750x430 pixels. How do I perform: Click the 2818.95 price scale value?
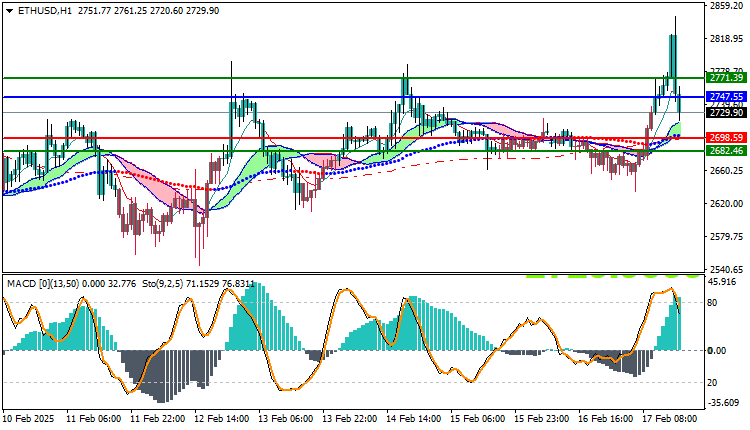[726, 38]
